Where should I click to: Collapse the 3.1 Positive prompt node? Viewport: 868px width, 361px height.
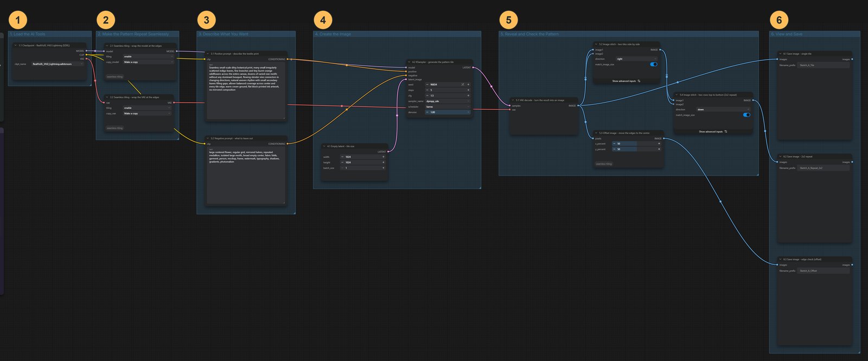pyautogui.click(x=208, y=54)
